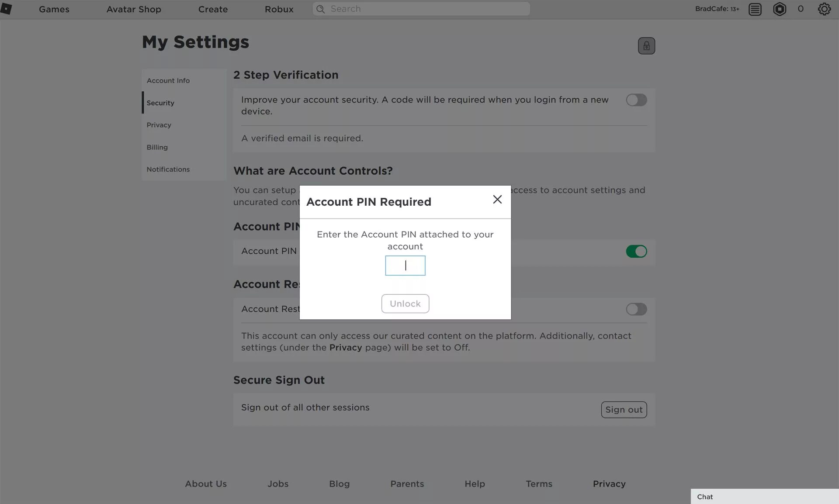Click the Roblox logo home icon
Viewport: 839px width, 504px height.
(x=6, y=9)
